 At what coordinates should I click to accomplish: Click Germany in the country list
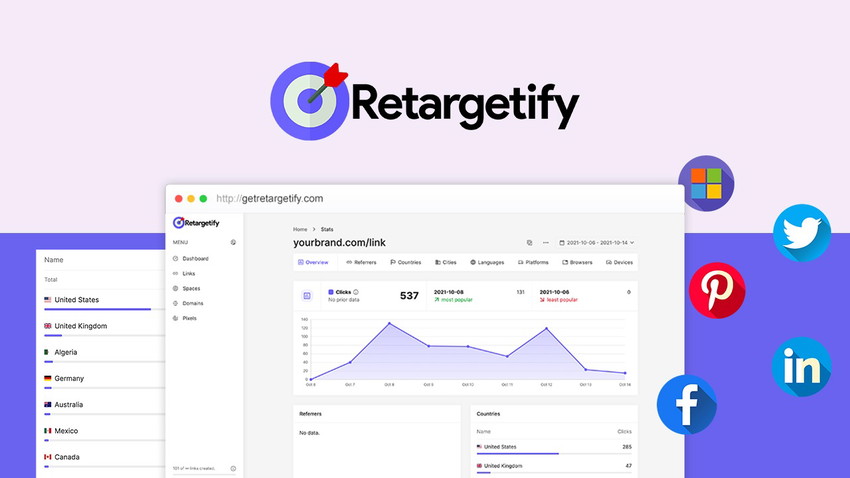point(69,378)
